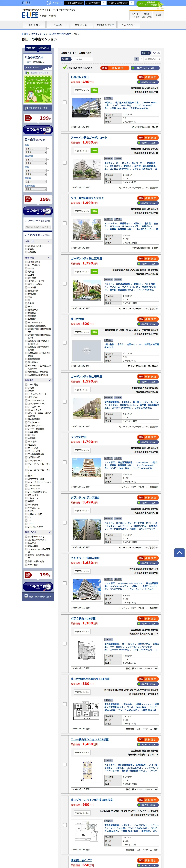
Task: Check the 日神パレス狭山 listing checkbox
Action: 65,102
